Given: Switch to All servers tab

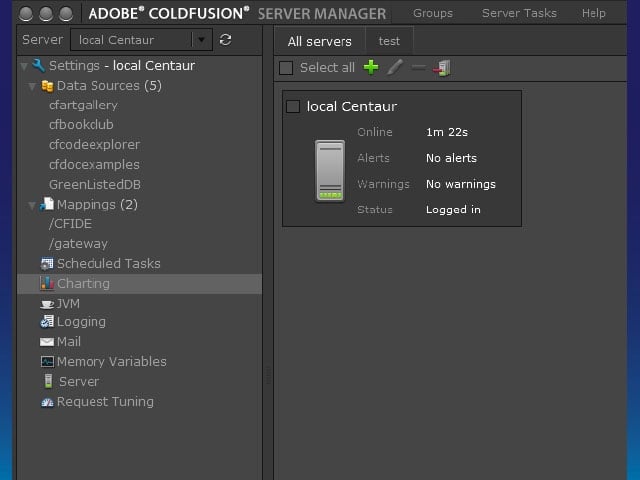Looking at the screenshot, I should (320, 41).
